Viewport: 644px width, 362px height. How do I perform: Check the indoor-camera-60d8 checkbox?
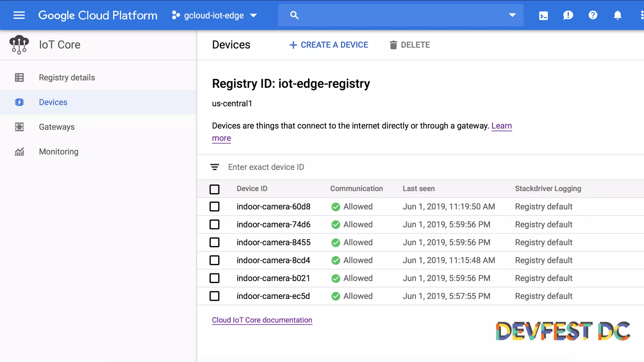pos(214,206)
